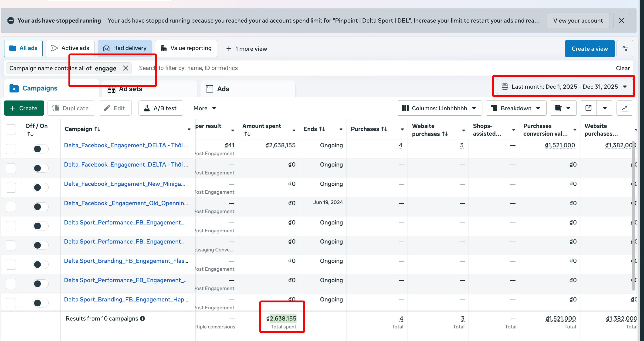
Task: Click the view settings sliders icon
Action: 624,49
